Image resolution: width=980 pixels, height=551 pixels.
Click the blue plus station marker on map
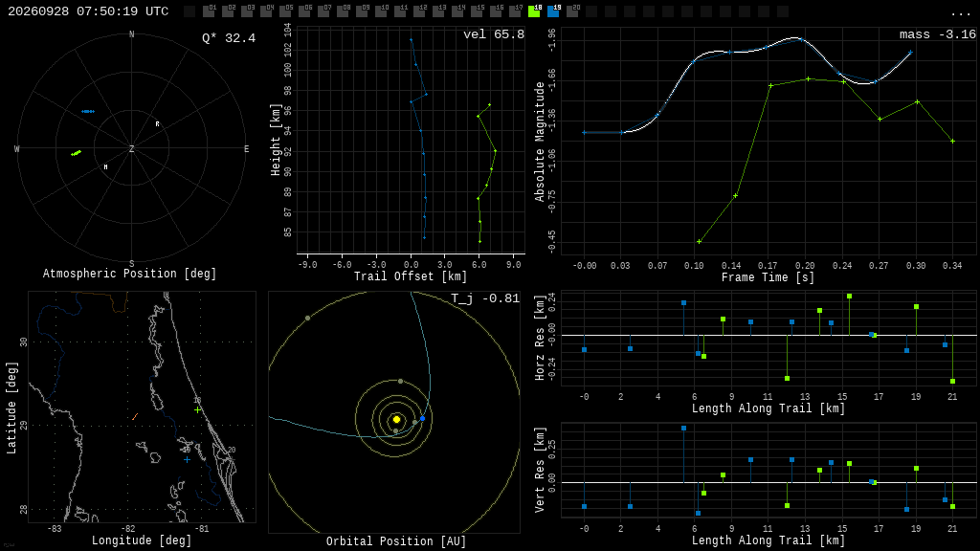tap(187, 460)
